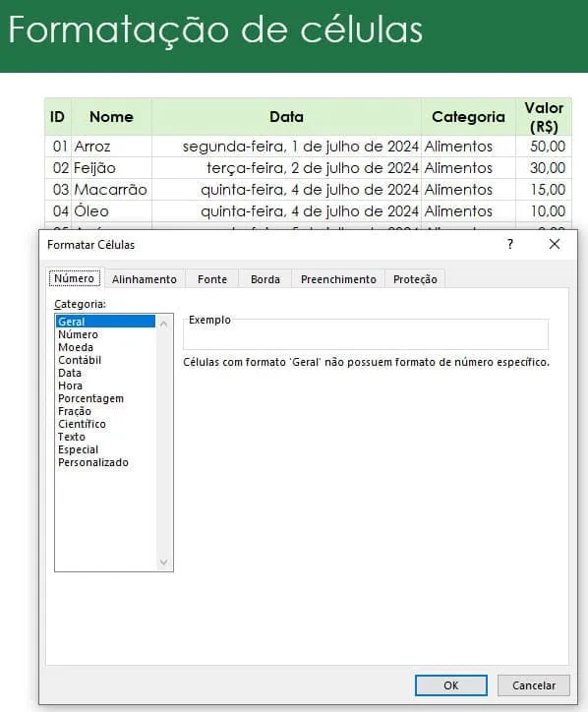This screenshot has width=588, height=712.
Task: Select Data in the category list
Action: point(105,373)
